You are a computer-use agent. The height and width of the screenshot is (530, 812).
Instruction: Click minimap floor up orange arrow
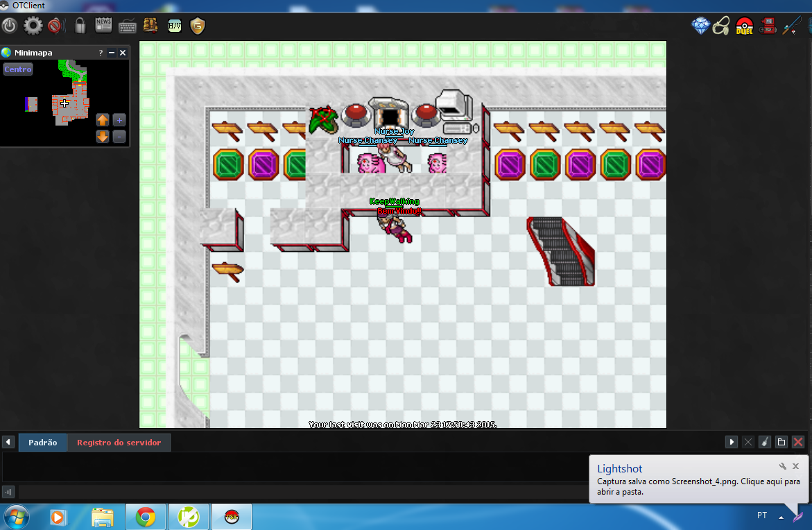tap(103, 120)
